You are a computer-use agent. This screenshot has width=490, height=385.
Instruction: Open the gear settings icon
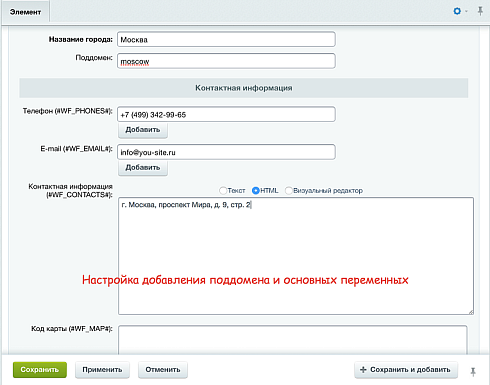tap(457, 11)
